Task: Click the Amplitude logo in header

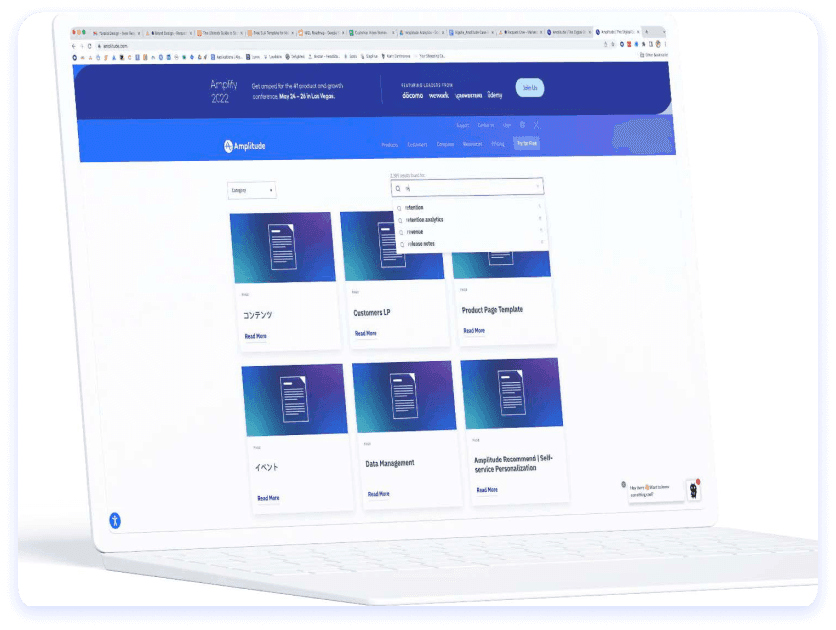Action: (245, 147)
